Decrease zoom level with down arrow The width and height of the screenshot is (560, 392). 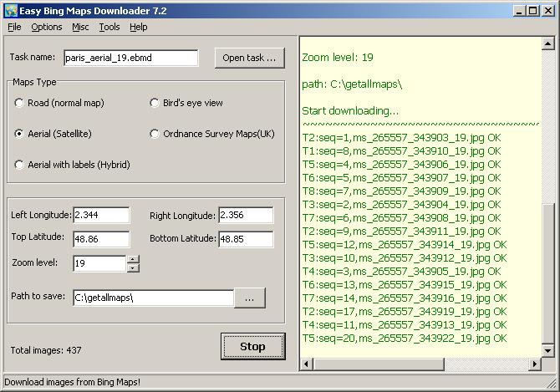coord(133,268)
